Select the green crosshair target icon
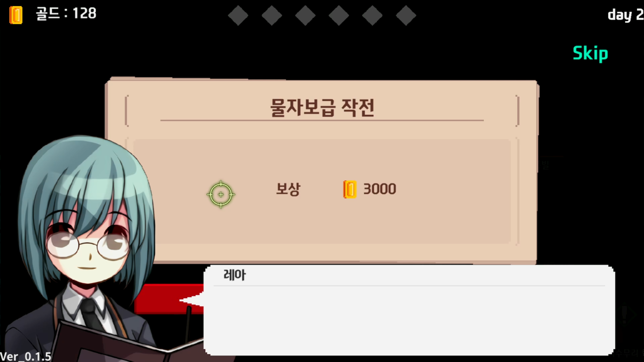The height and width of the screenshot is (362, 644). (221, 194)
